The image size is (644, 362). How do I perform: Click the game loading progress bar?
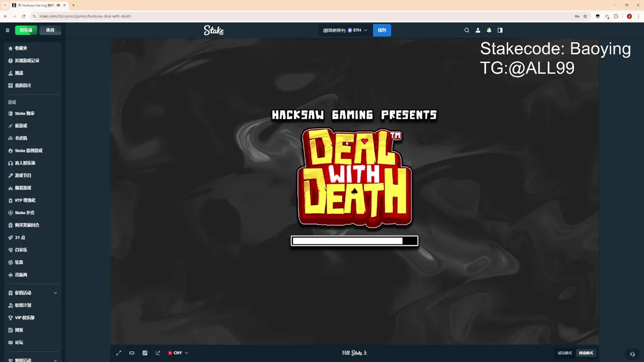(355, 241)
